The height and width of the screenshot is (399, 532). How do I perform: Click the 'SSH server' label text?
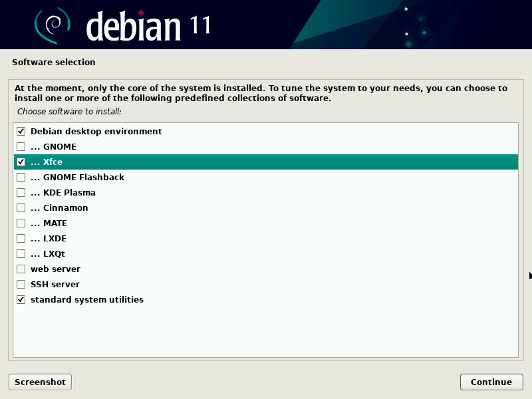(x=55, y=285)
